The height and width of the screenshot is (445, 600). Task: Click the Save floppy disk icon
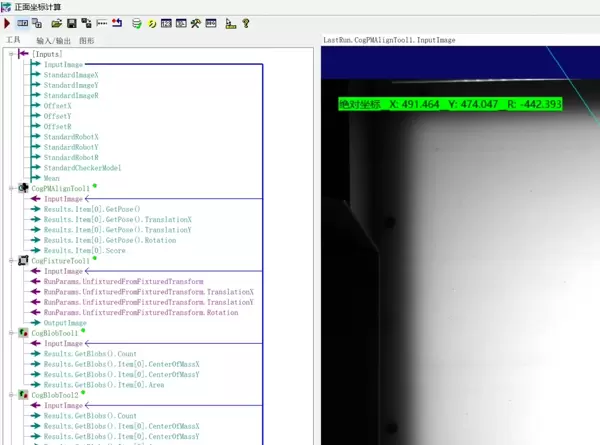pos(72,23)
